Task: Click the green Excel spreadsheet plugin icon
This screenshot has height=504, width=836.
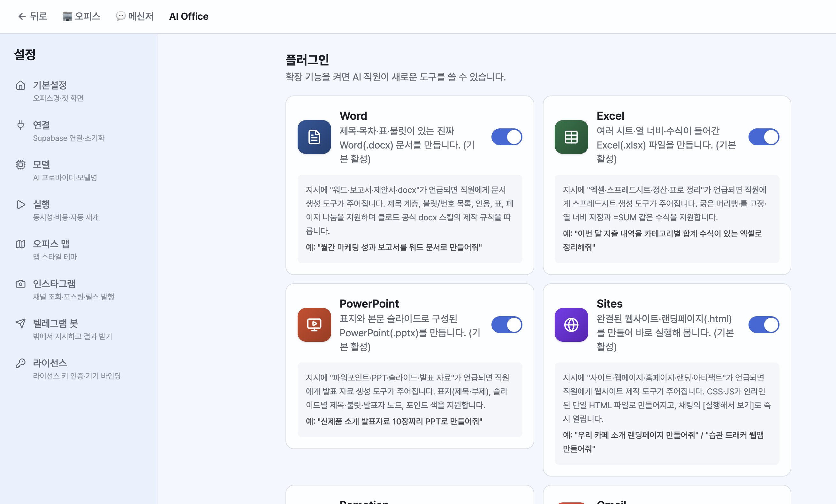Action: tap(571, 137)
